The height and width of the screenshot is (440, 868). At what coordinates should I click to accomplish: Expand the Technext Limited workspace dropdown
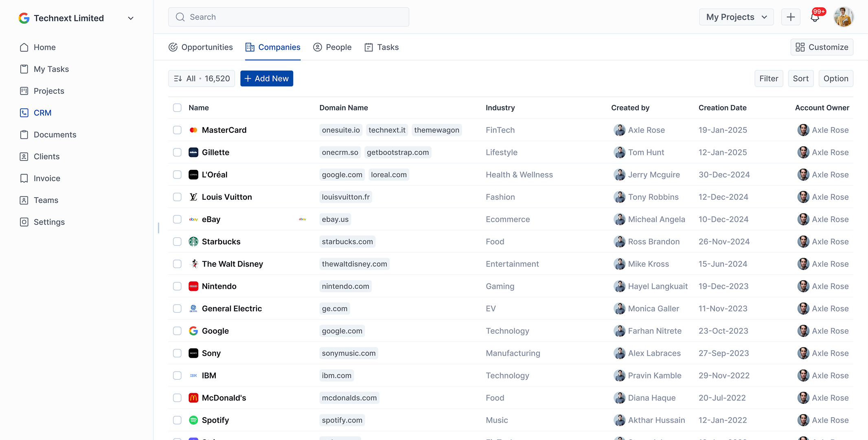point(131,18)
